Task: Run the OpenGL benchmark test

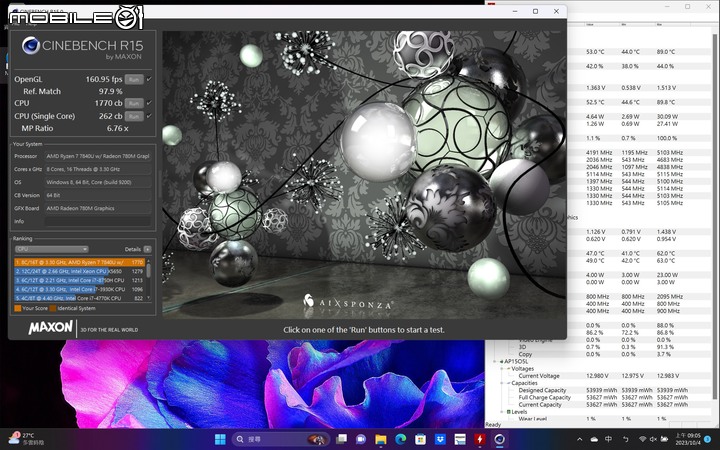Action: point(134,79)
